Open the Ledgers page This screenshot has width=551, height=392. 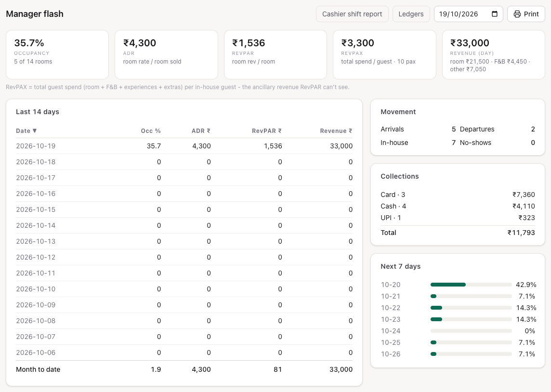[x=411, y=14]
